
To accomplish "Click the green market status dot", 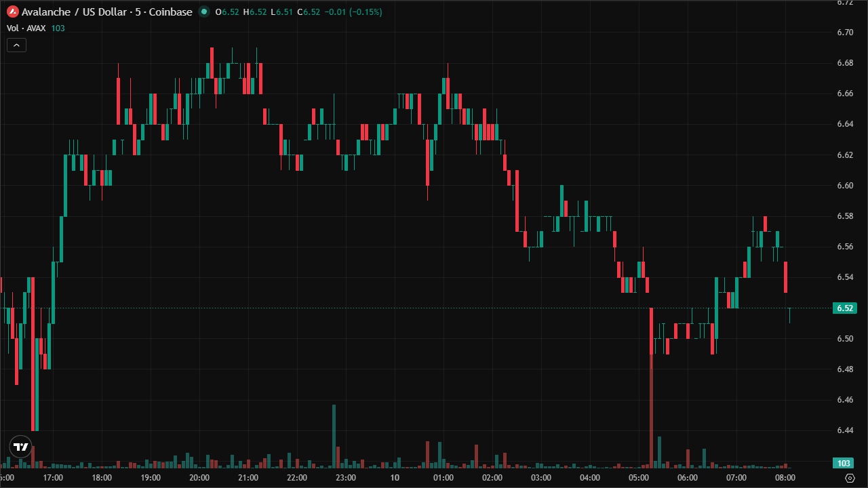I will click(x=204, y=12).
